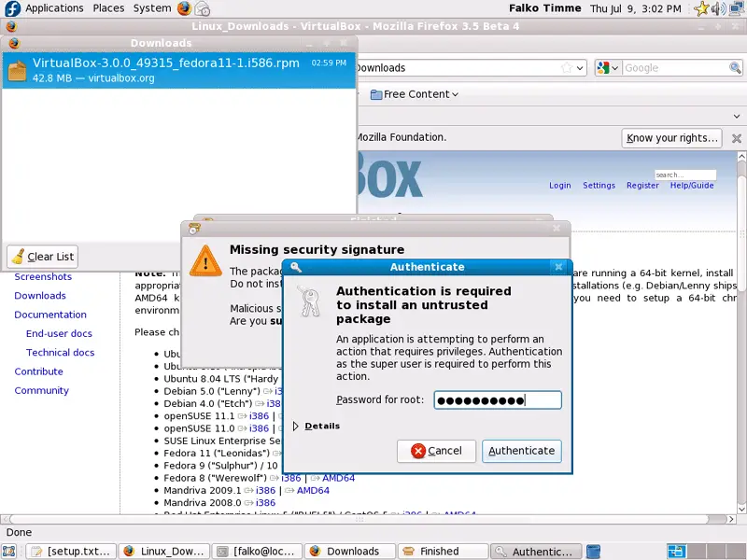The image size is (747, 560).
Task: Click the network monitor tray icon
Action: (737, 8)
